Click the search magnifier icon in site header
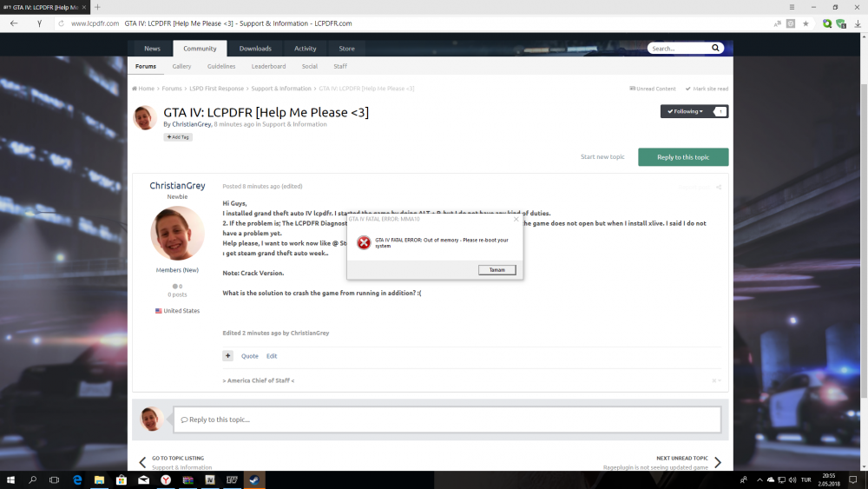 pos(715,48)
